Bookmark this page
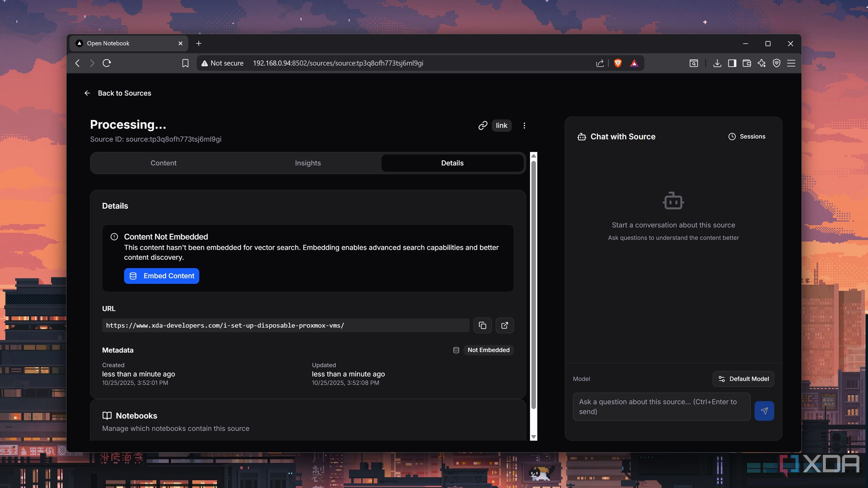The image size is (868, 488). click(185, 63)
